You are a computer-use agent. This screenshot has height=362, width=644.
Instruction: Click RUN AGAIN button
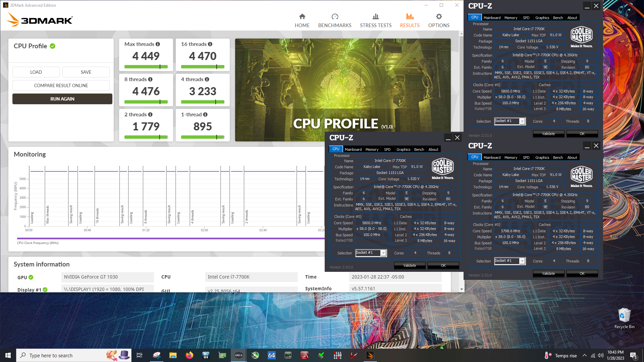(62, 99)
